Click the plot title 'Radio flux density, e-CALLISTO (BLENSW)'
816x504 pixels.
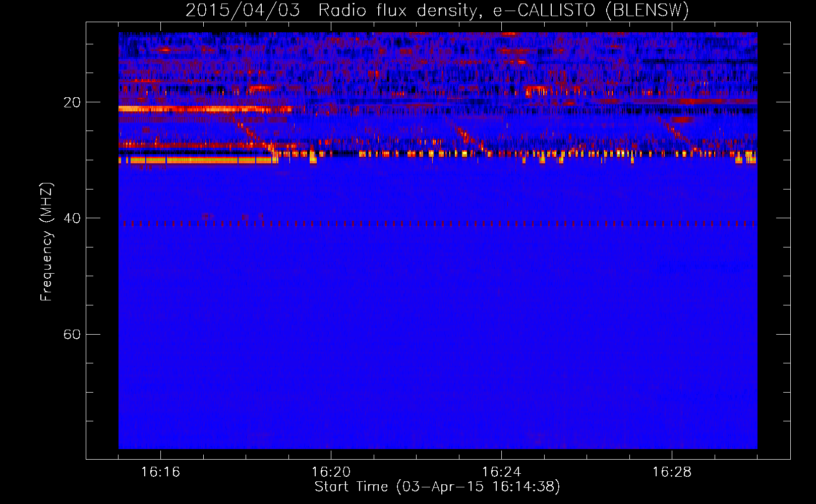coord(504,11)
